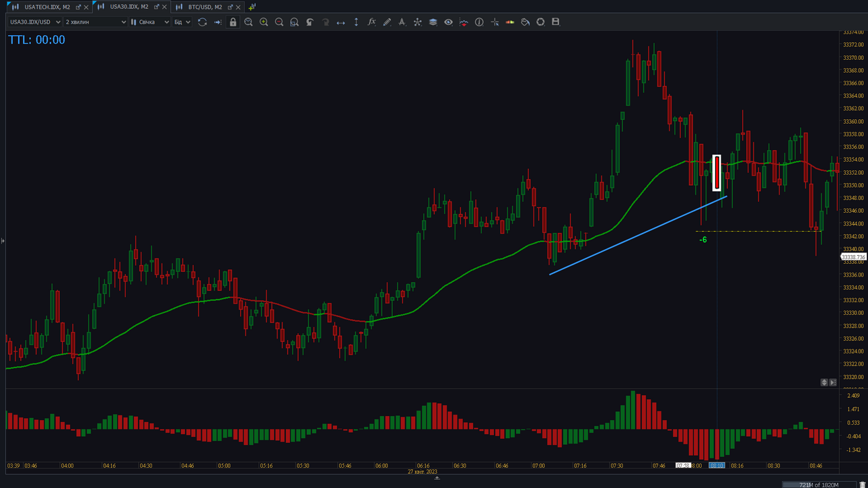The height and width of the screenshot is (488, 868).
Task: Click the scroll-to-latest bar button
Action: pyautogui.click(x=833, y=382)
